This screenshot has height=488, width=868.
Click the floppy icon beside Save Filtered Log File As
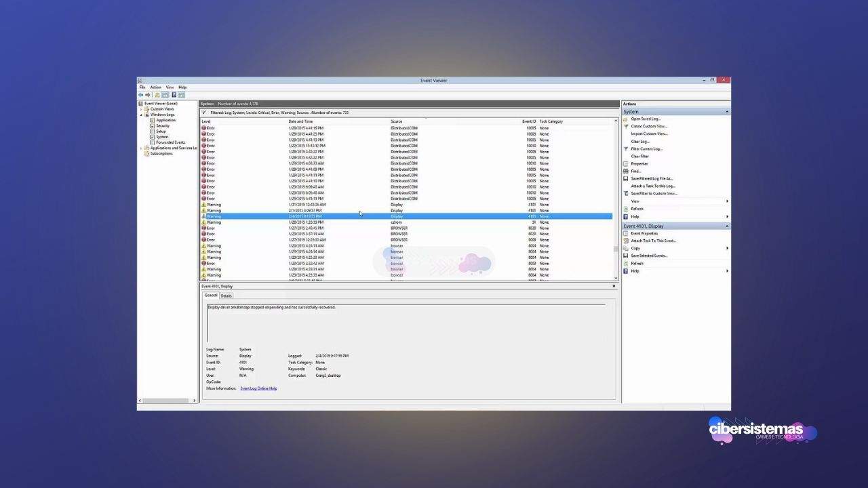[626, 178]
